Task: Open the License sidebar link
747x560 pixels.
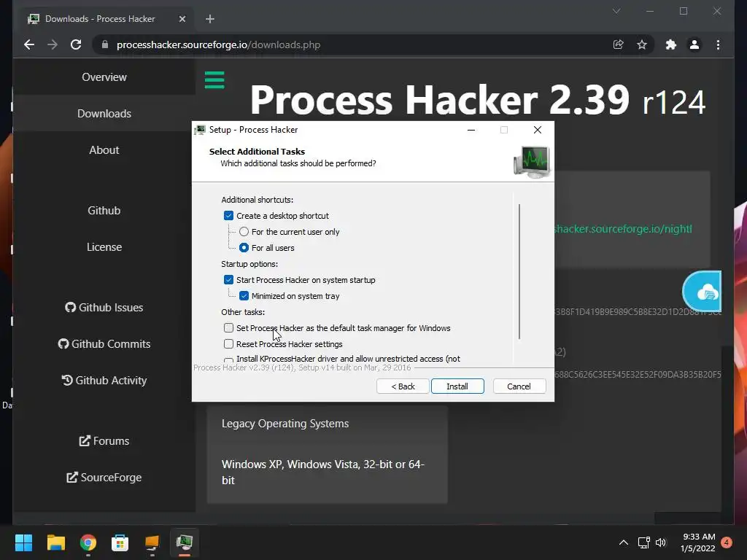Action: pos(104,246)
